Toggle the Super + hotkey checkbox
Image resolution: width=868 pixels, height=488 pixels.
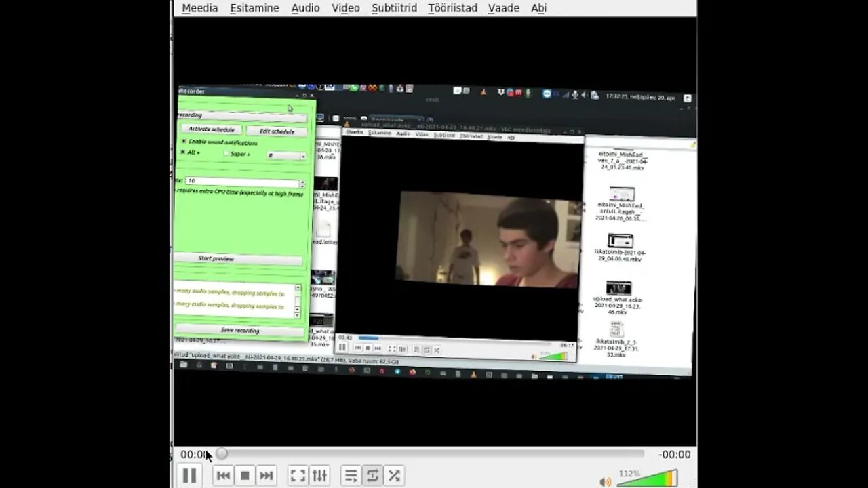pos(226,154)
